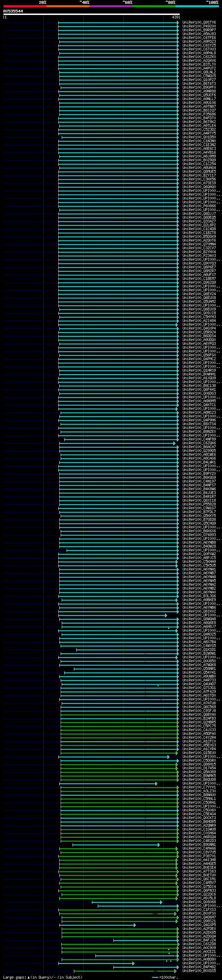The image size is (222, 980).
Task: Click the query end position 439
Action: pos(175,17)
